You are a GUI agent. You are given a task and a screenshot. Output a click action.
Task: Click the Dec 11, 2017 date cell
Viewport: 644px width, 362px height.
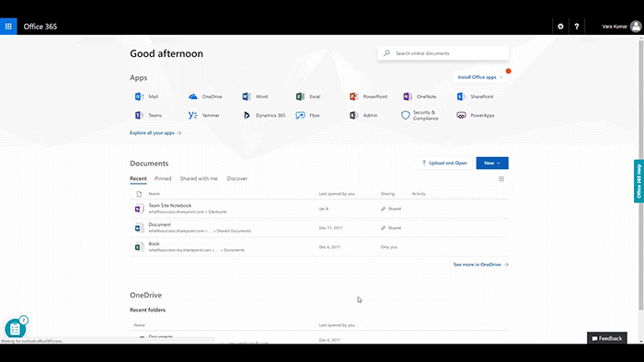(330, 228)
